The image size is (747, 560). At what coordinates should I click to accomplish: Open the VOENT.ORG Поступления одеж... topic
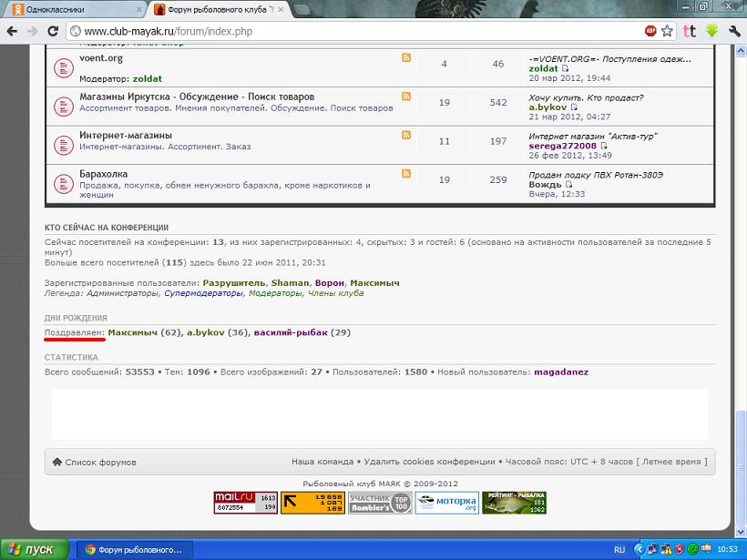(609, 59)
